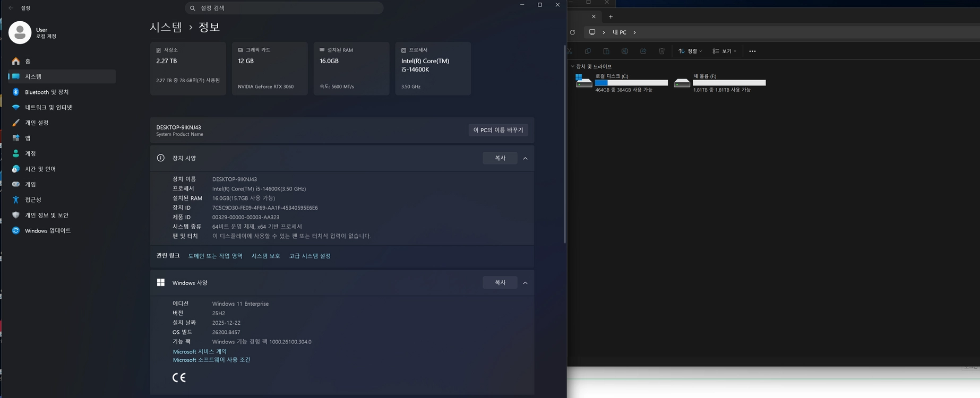Screen dimensions: 980x398
Task: Select 시스템 in the settings sidebar
Action: tap(62, 76)
